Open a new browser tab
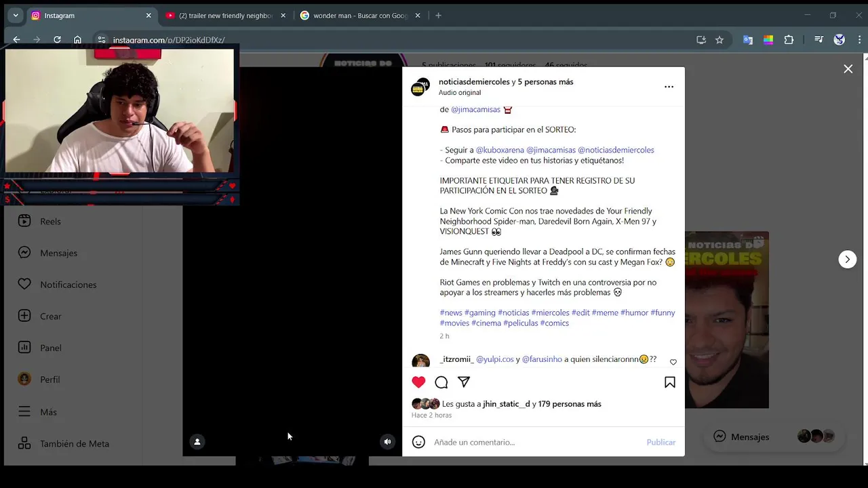 pos(438,16)
